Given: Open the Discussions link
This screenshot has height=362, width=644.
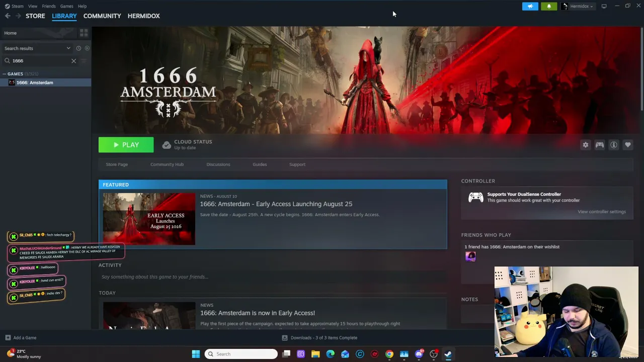Looking at the screenshot, I should (218, 164).
